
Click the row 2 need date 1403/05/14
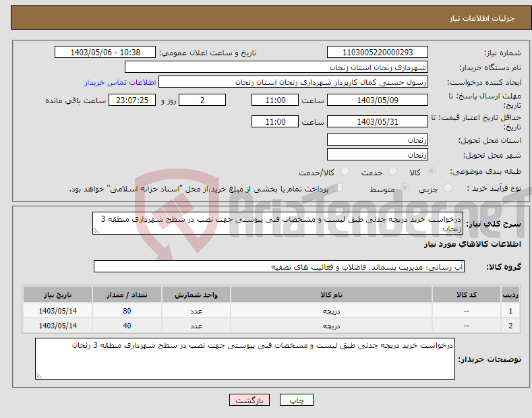pyautogui.click(x=58, y=326)
